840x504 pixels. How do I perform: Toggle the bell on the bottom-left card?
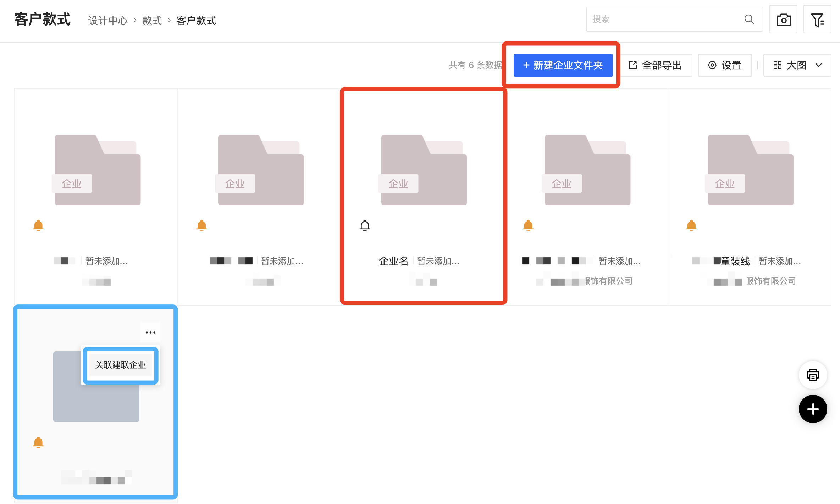[x=38, y=442]
